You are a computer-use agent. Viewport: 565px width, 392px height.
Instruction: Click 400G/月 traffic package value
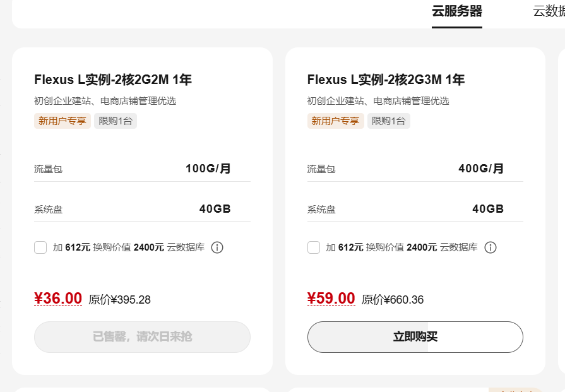coord(481,169)
